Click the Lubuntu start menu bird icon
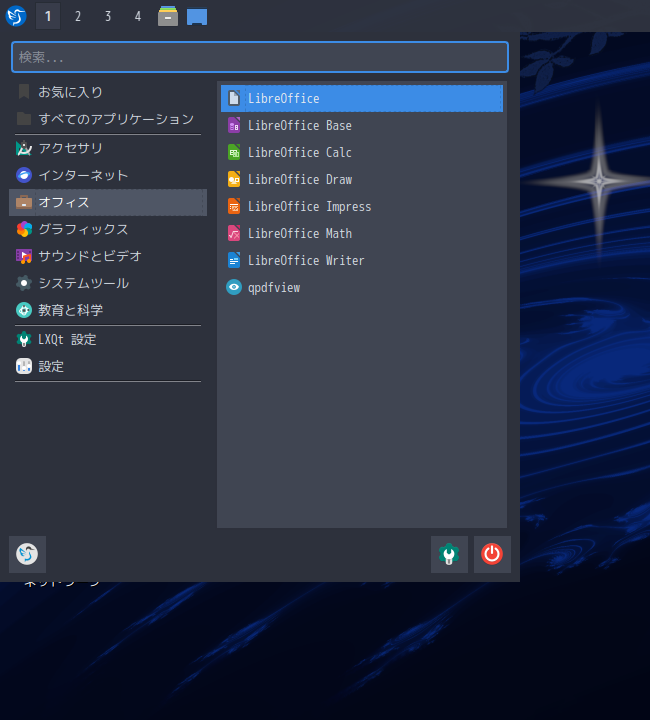Screen dimensions: 650x720 (16, 16)
